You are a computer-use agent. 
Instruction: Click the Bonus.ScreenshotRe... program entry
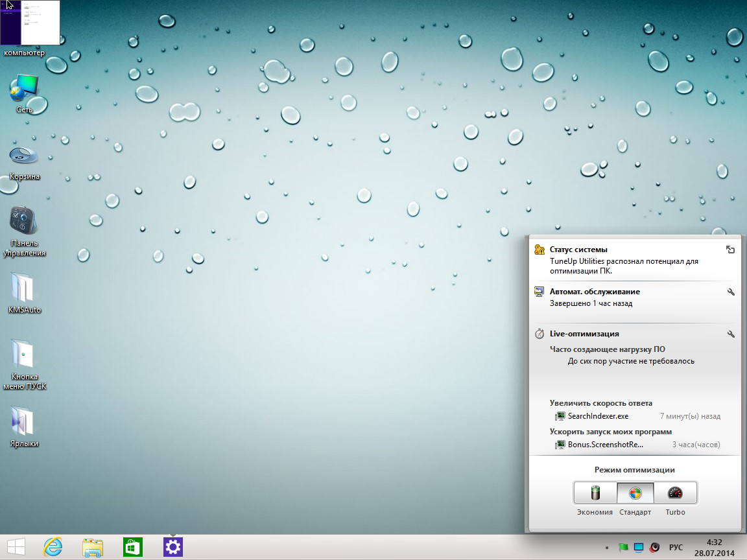click(x=605, y=445)
